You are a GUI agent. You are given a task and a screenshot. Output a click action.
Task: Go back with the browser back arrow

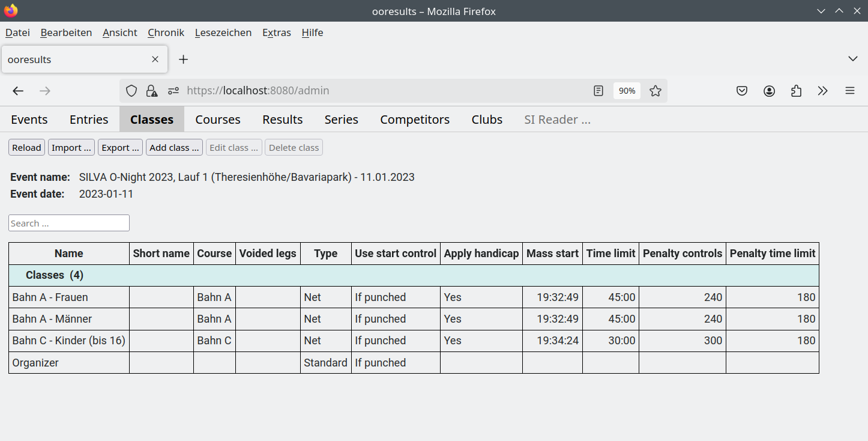18,91
